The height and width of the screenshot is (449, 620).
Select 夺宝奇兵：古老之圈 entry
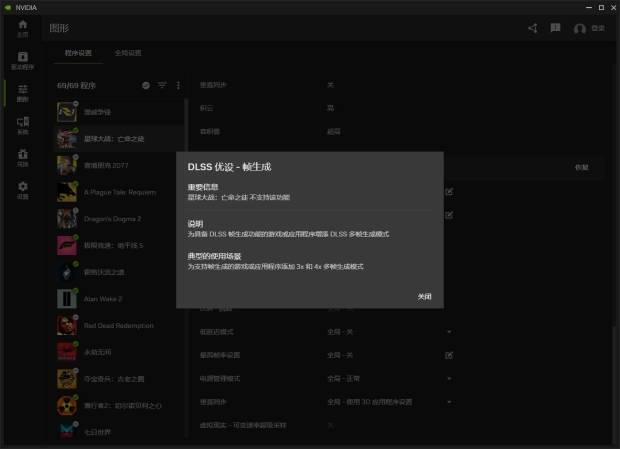pos(119,379)
